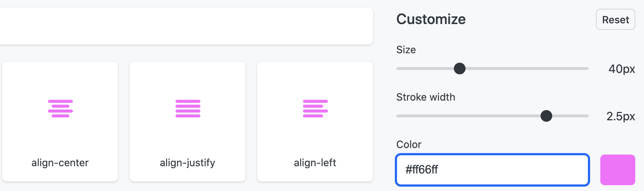The image size is (644, 191).
Task: Click the Size label
Action: [406, 50]
